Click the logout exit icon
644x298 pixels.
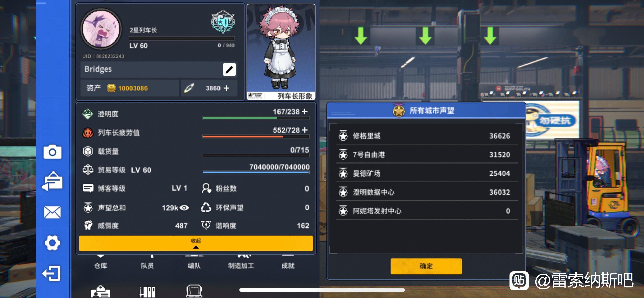[x=52, y=274]
